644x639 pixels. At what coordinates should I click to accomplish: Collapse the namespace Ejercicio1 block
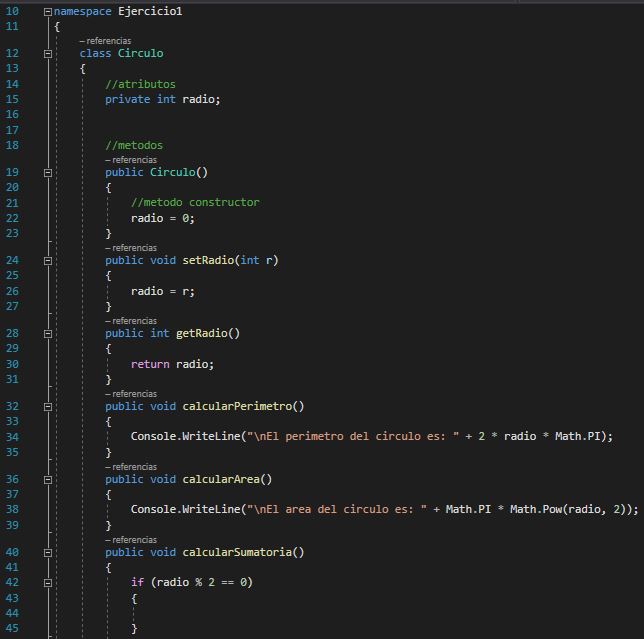coord(48,11)
